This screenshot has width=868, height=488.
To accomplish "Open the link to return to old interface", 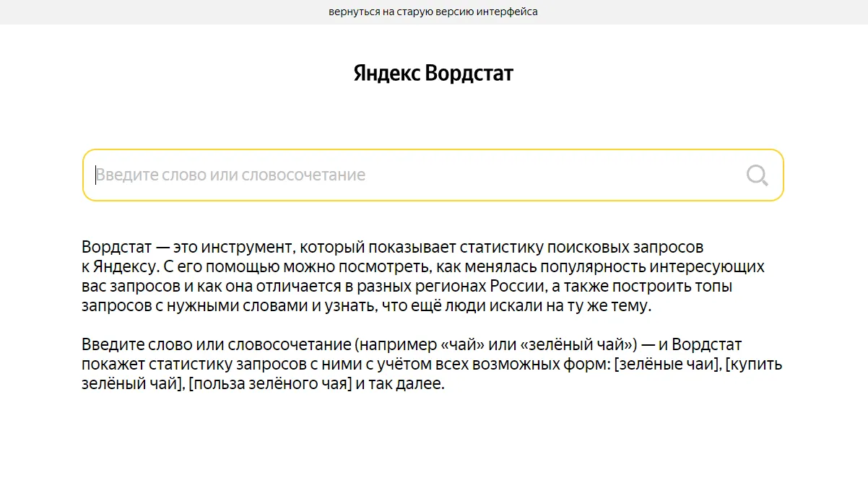I will coord(433,12).
